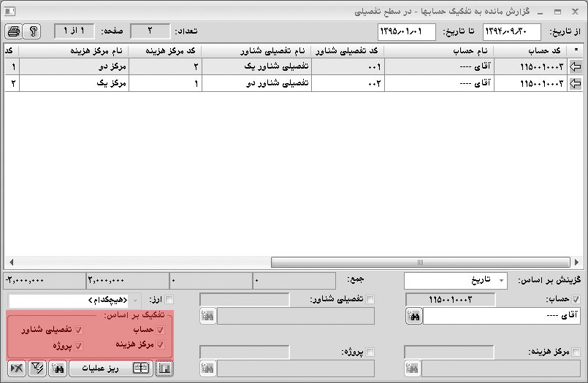The width and height of the screenshot is (588, 383).
Task: Click the نام تفصیلی شناور column header
Action: 256,50
